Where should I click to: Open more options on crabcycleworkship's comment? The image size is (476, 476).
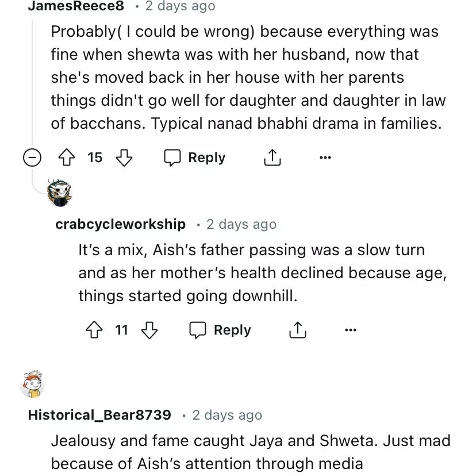pyautogui.click(x=351, y=330)
